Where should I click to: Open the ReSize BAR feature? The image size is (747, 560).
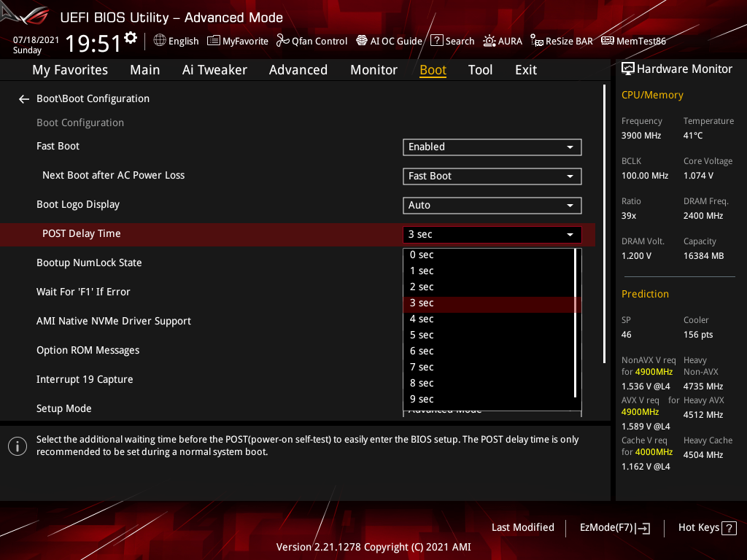[x=561, y=41]
